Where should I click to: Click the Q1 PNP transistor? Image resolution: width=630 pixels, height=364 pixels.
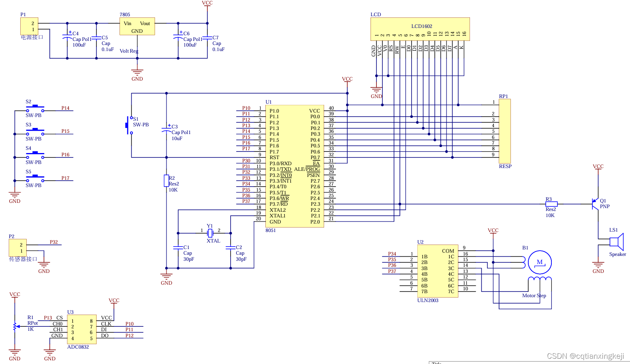(x=596, y=204)
